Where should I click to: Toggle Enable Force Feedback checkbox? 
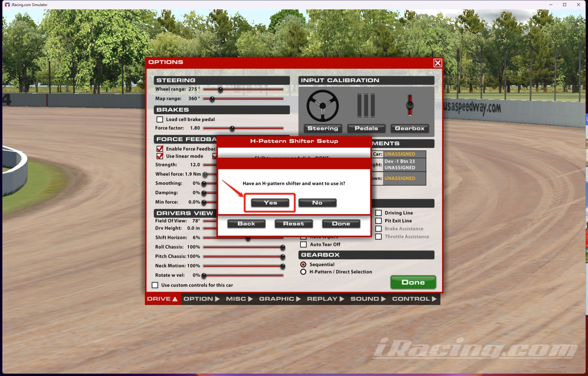click(x=160, y=149)
